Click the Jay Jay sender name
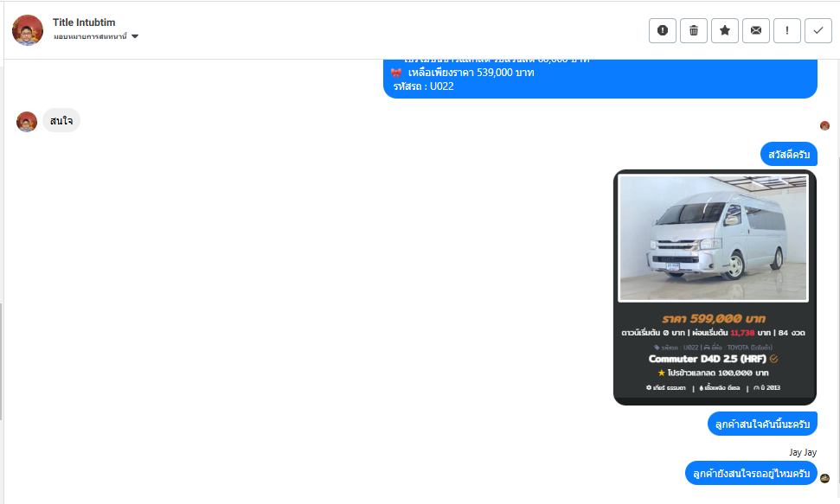 click(803, 453)
